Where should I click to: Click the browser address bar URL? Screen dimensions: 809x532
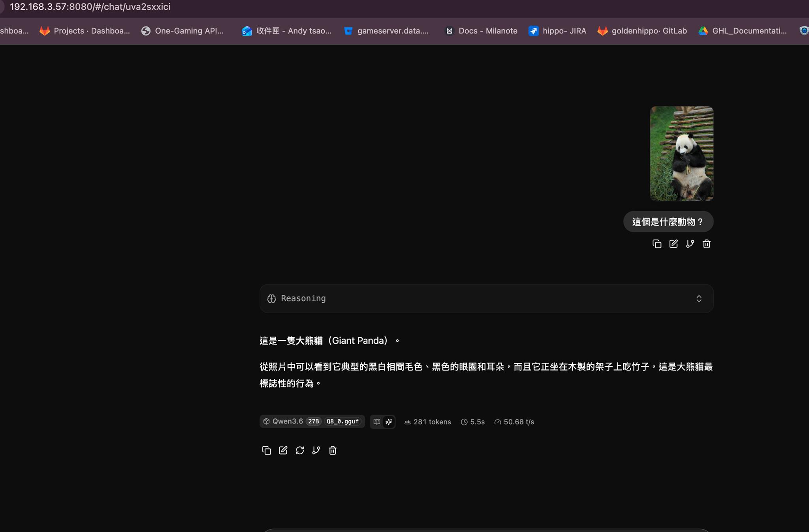coord(90,7)
